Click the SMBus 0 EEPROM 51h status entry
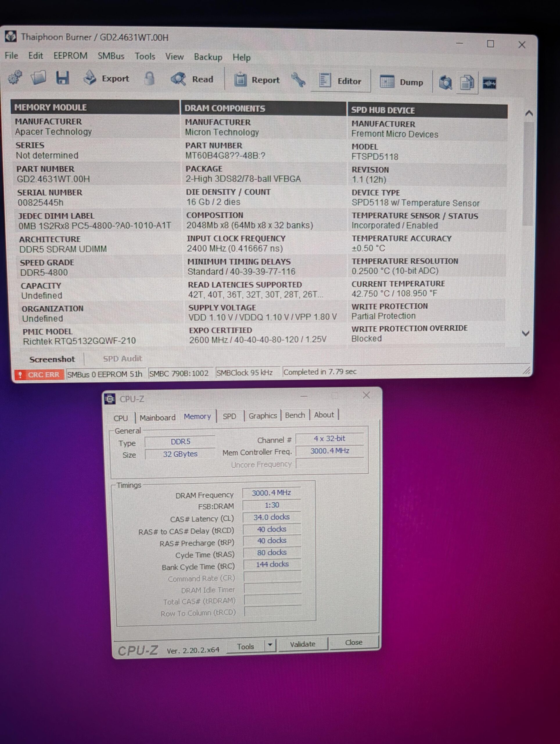The image size is (560, 744). (x=105, y=374)
